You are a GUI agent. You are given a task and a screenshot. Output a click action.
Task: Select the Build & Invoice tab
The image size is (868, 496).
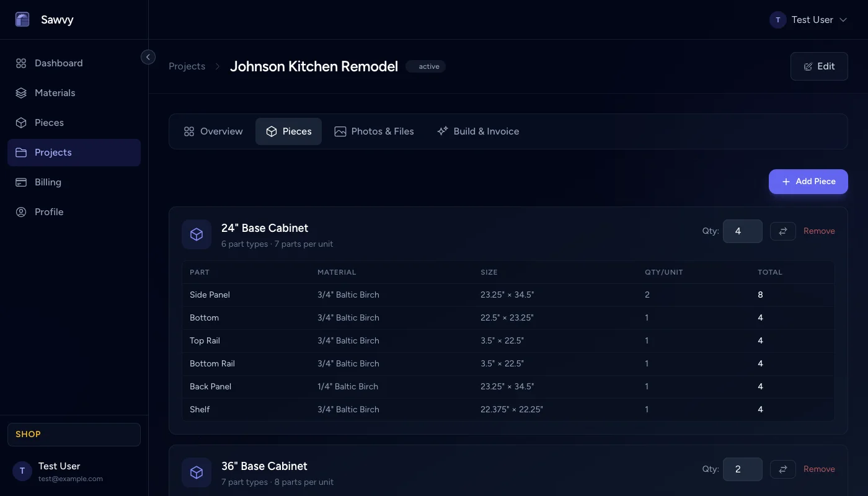pyautogui.click(x=478, y=131)
